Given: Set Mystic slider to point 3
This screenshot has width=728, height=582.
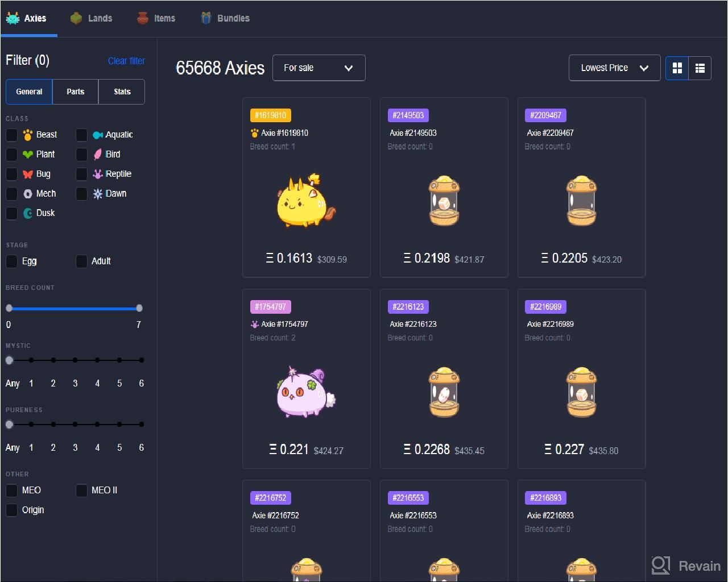Looking at the screenshot, I should click(75, 360).
